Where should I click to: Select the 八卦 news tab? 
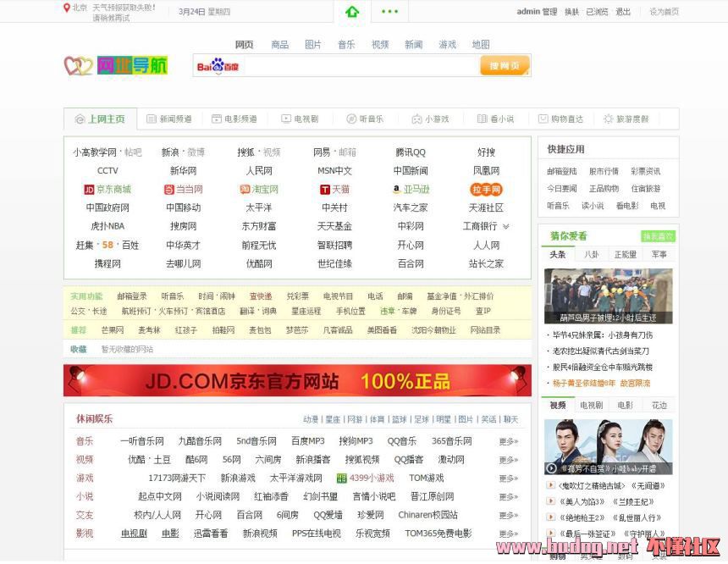[x=591, y=255]
